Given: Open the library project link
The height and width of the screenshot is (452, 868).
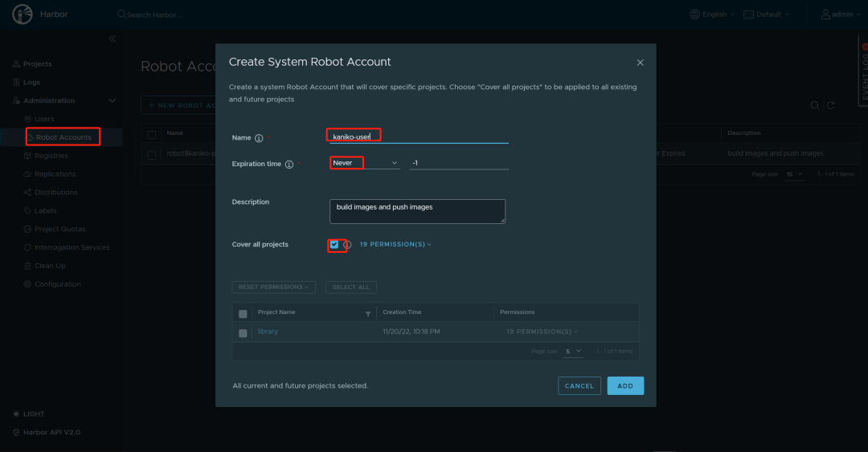Looking at the screenshot, I should point(268,332).
